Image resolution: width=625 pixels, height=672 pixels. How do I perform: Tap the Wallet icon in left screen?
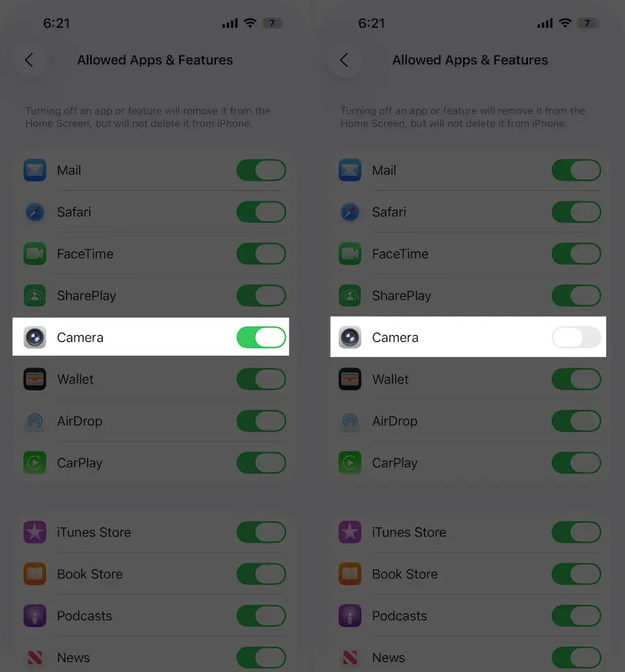[x=35, y=379]
